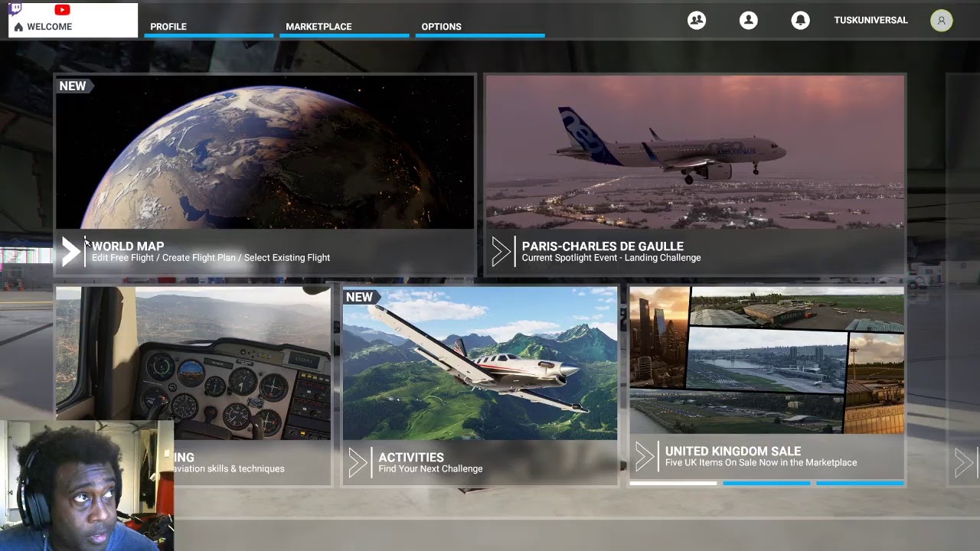Click Five UK Items On Sale text

[x=761, y=463]
